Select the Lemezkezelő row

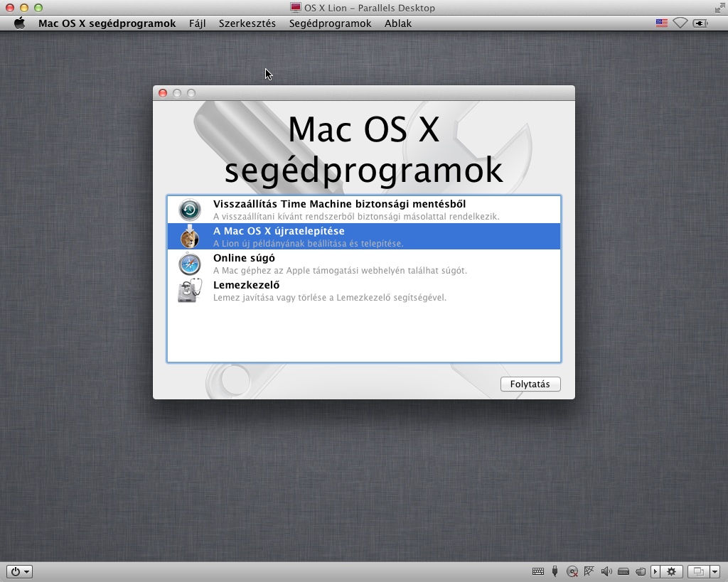click(364, 291)
